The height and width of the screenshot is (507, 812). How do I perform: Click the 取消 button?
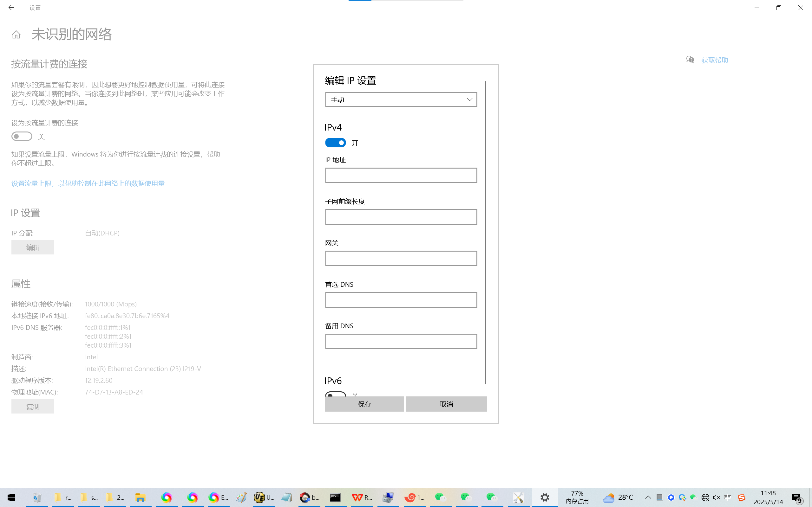click(x=446, y=404)
